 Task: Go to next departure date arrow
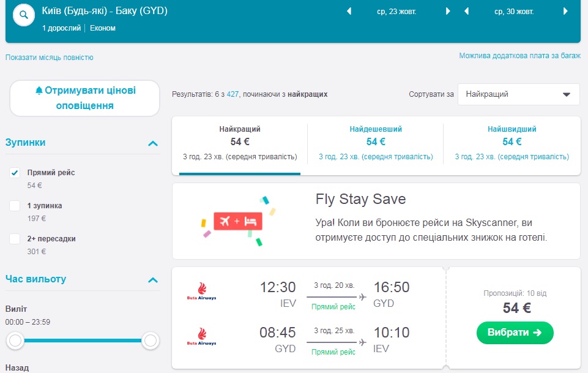[x=448, y=12]
